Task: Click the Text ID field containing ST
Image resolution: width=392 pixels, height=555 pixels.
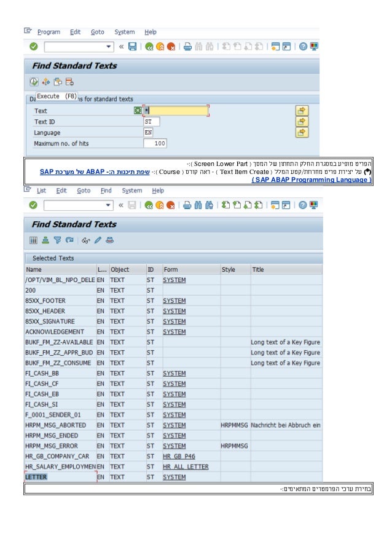Action: coord(151,122)
